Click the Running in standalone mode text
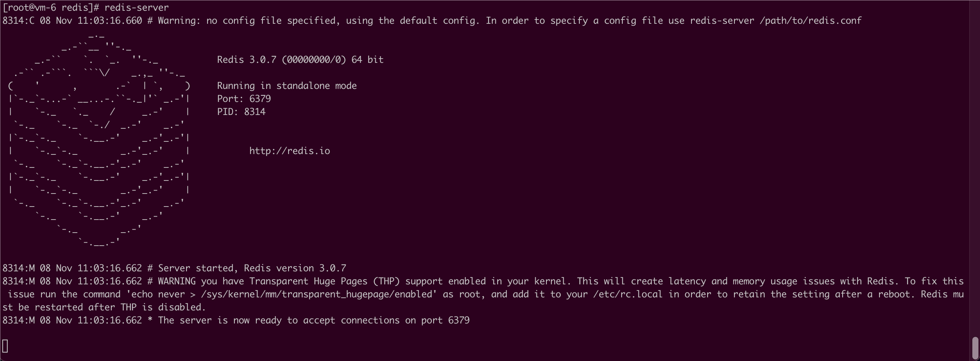Screen dimensions: 980x361 (287, 86)
